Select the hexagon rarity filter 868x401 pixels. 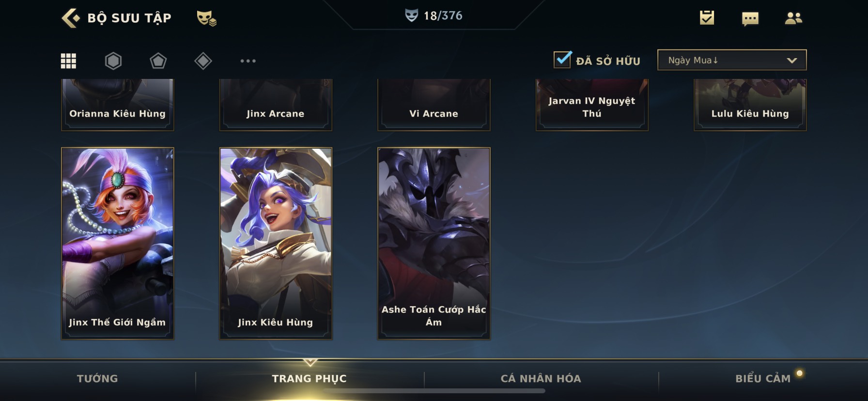click(113, 61)
